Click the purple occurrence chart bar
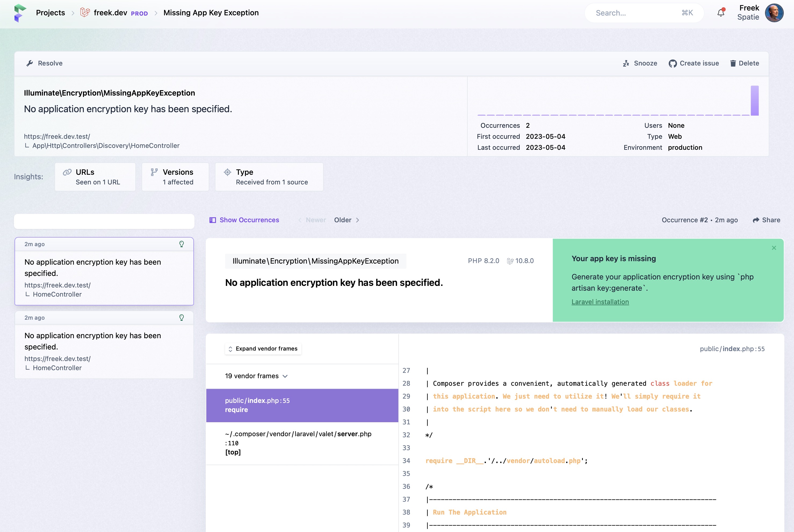 coord(754,100)
